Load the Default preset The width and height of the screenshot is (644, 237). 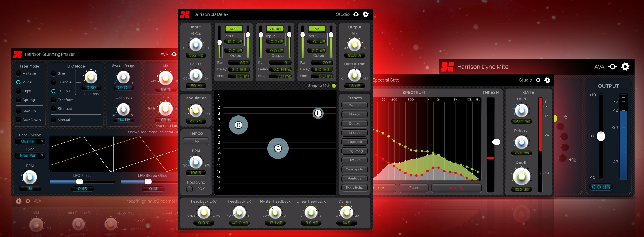pyautogui.click(x=354, y=105)
